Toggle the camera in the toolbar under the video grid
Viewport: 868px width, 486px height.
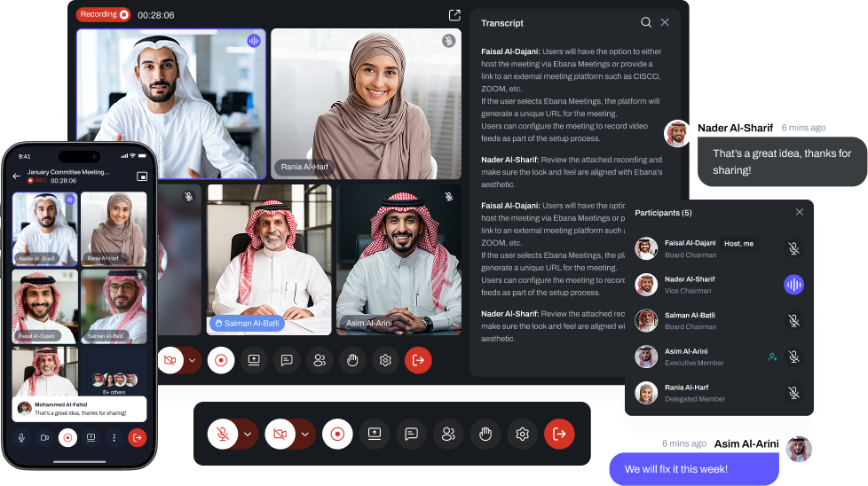click(x=170, y=360)
